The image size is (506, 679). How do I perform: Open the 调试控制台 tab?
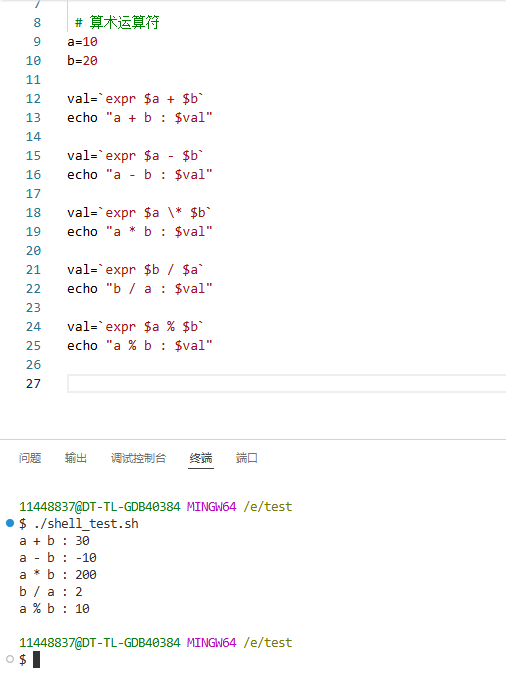click(138, 458)
